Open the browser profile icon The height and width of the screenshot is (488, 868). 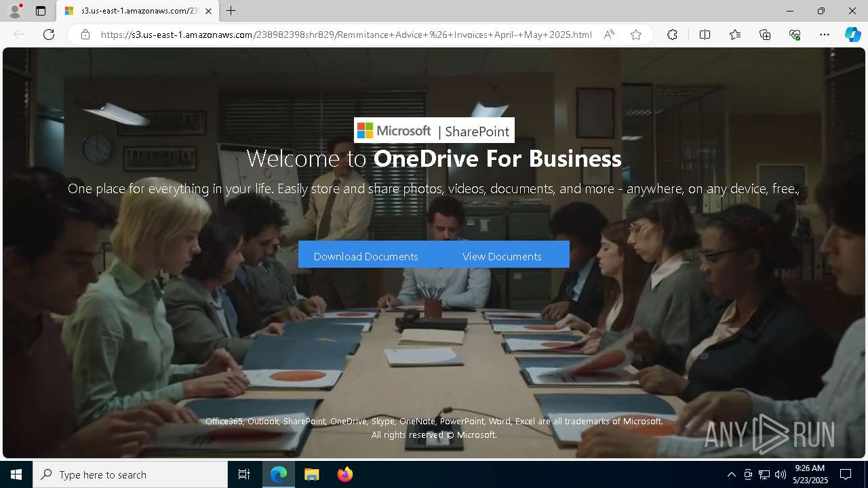tap(15, 11)
